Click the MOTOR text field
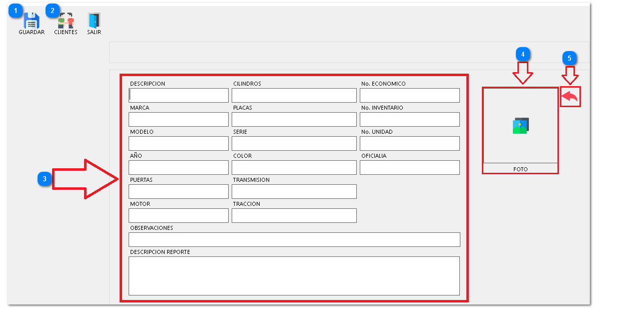This screenshot has height=309, width=644. pyautogui.click(x=179, y=215)
